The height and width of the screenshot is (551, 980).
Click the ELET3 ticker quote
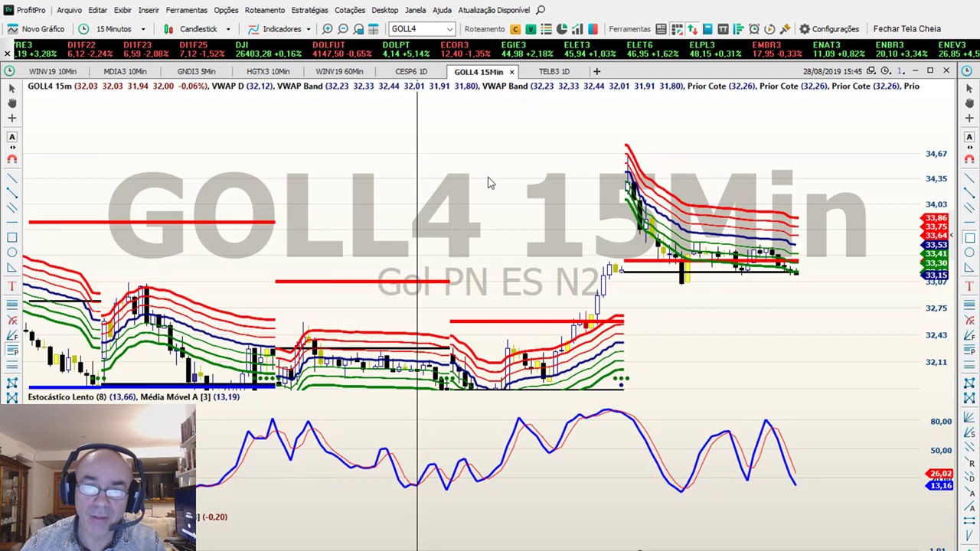pyautogui.click(x=590, y=50)
